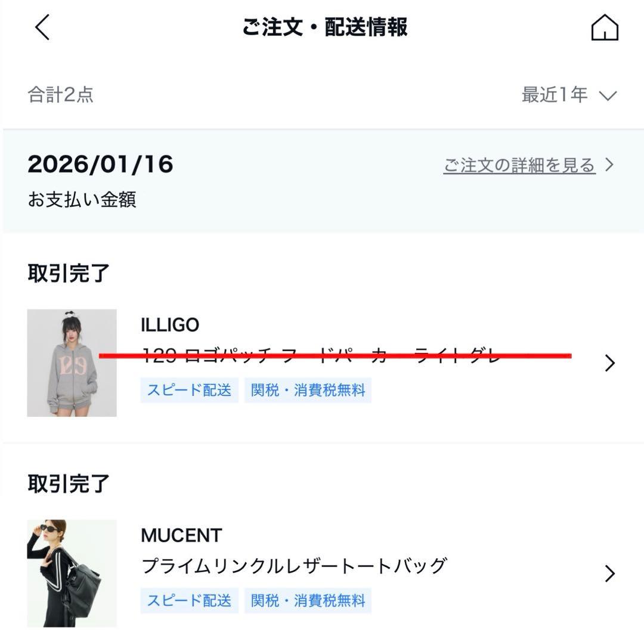Tap the back arrow at top left
The image size is (644, 644).
pyautogui.click(x=41, y=27)
